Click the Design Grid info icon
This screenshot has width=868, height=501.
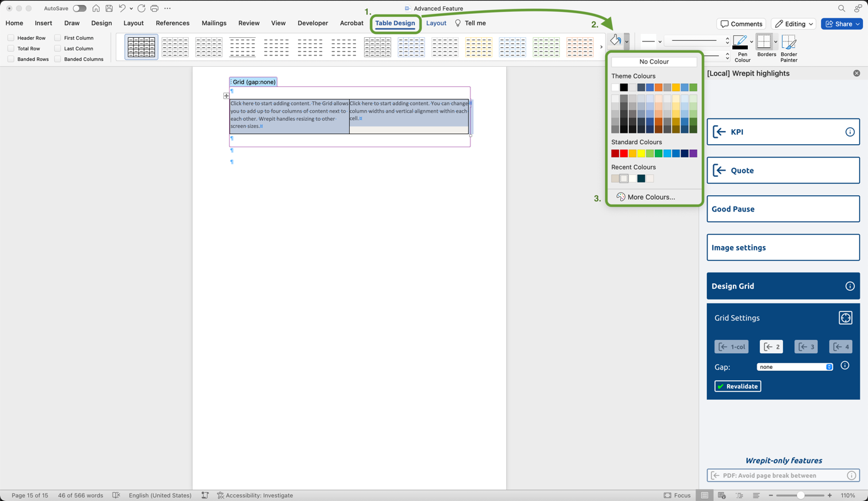850,286
